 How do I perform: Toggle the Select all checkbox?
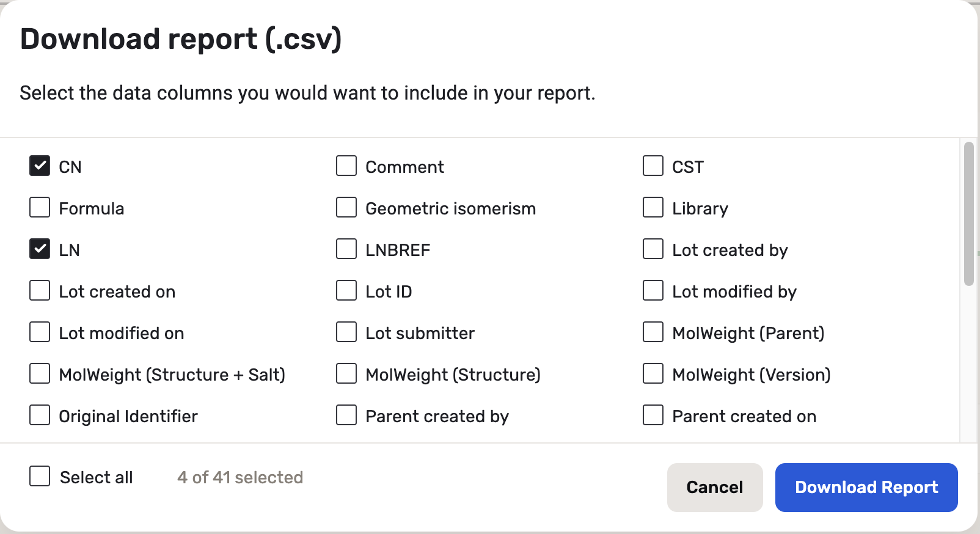(x=40, y=476)
